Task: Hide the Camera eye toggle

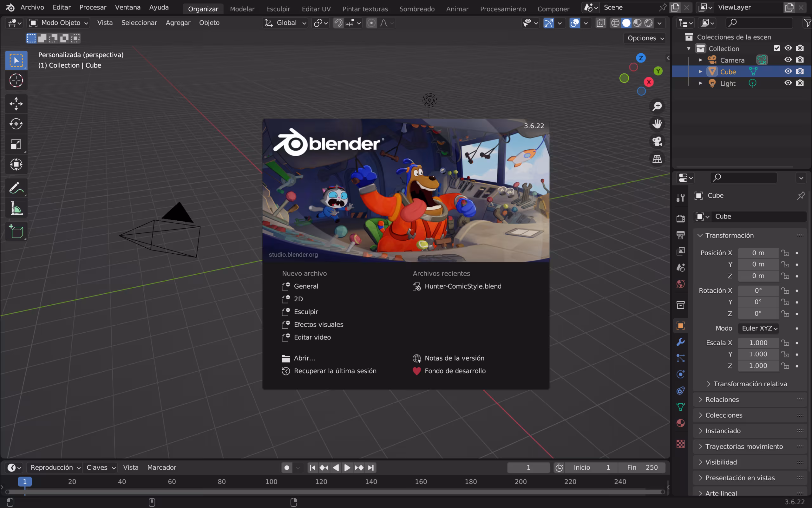Action: point(788,60)
